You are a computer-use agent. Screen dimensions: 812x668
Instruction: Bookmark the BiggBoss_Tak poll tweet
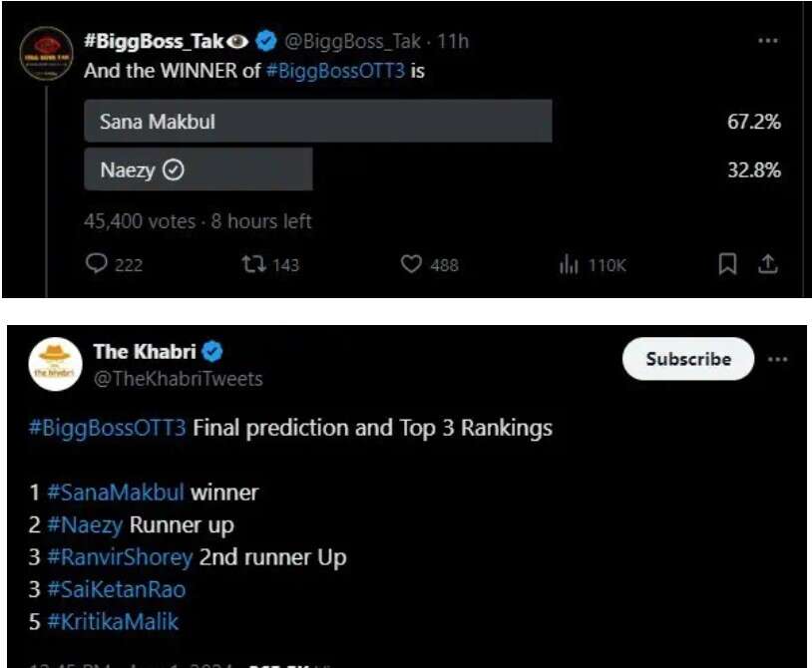(728, 264)
